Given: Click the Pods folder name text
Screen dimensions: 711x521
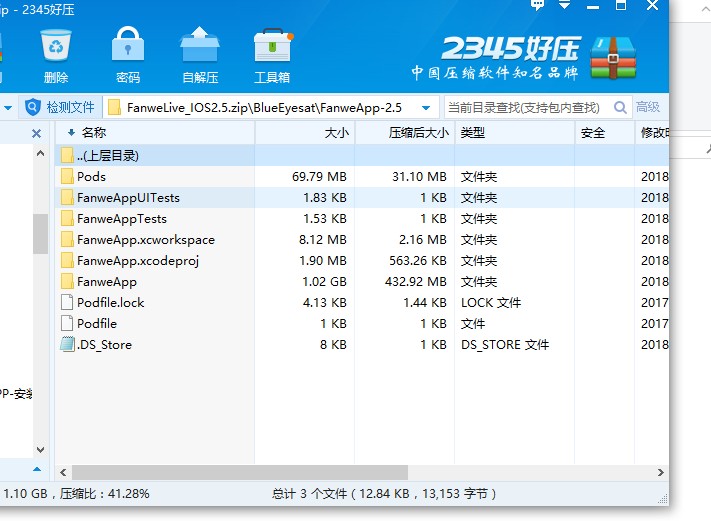Looking at the screenshot, I should click(91, 176).
